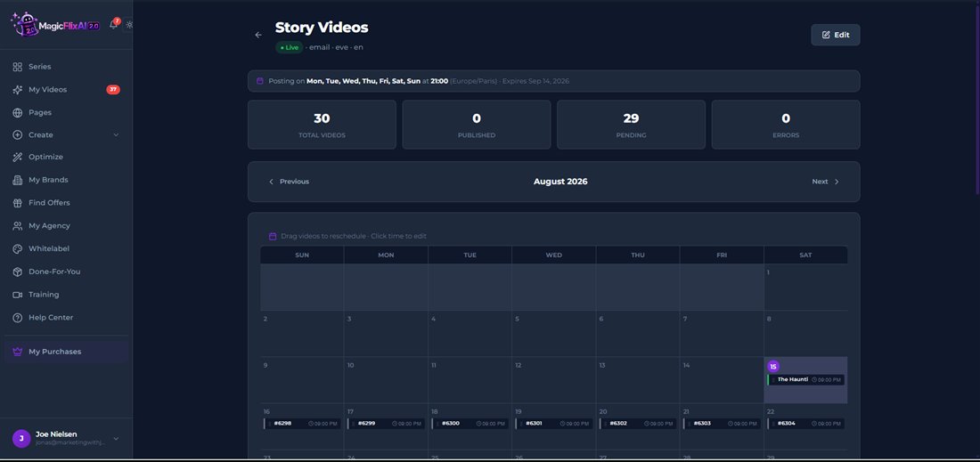The width and height of the screenshot is (980, 462).
Task: Edit 09:00 PM time on The Haunt
Action: (826, 379)
